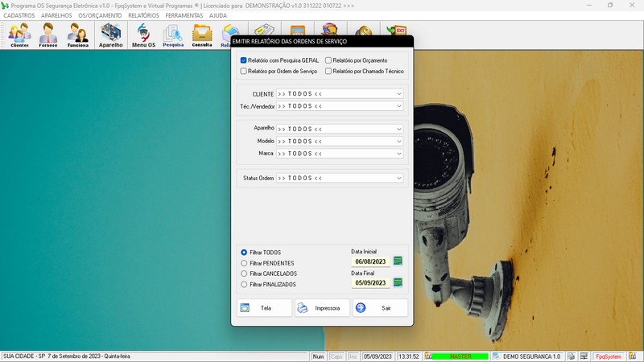This screenshot has width=644, height=362.
Task: Open the Consulta file drawer icon
Action: click(202, 35)
